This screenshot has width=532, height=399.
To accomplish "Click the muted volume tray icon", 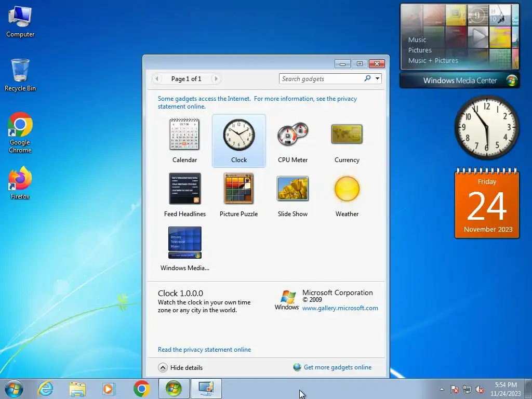I will pyautogui.click(x=480, y=389).
